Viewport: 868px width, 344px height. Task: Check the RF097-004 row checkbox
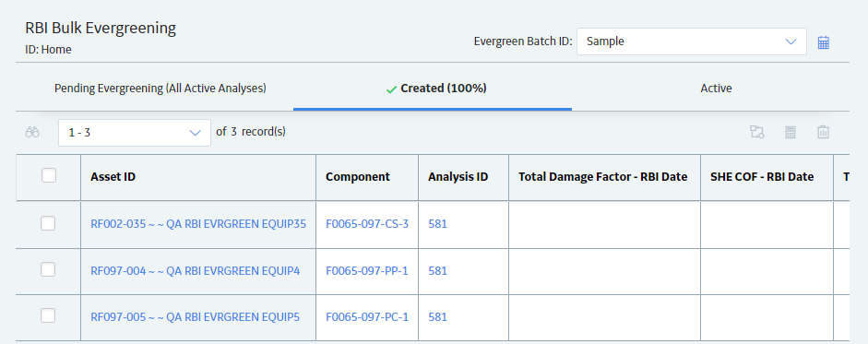tap(48, 269)
